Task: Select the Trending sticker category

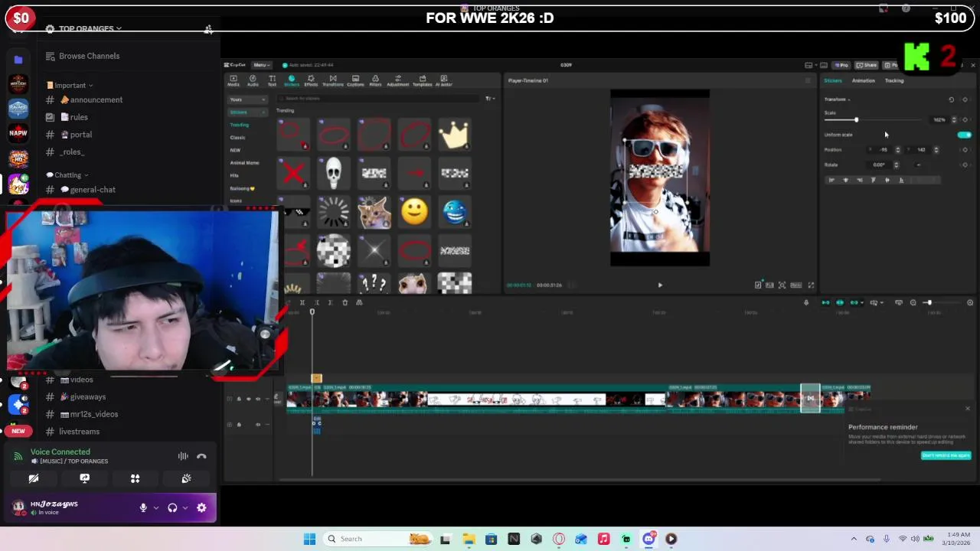Action: [x=240, y=125]
